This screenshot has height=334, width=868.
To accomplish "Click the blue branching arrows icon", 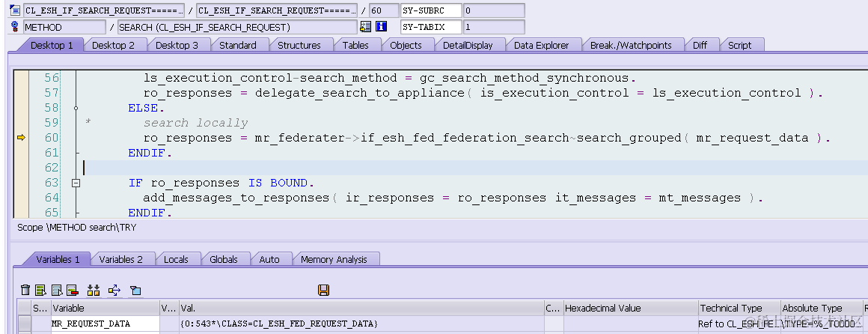I will click(114, 290).
